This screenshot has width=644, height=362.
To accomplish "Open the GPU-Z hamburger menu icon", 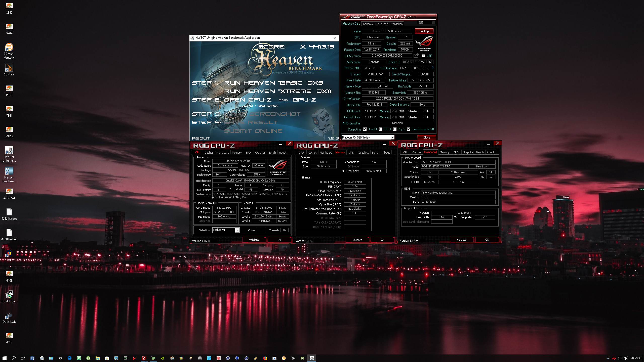I will click(433, 23).
